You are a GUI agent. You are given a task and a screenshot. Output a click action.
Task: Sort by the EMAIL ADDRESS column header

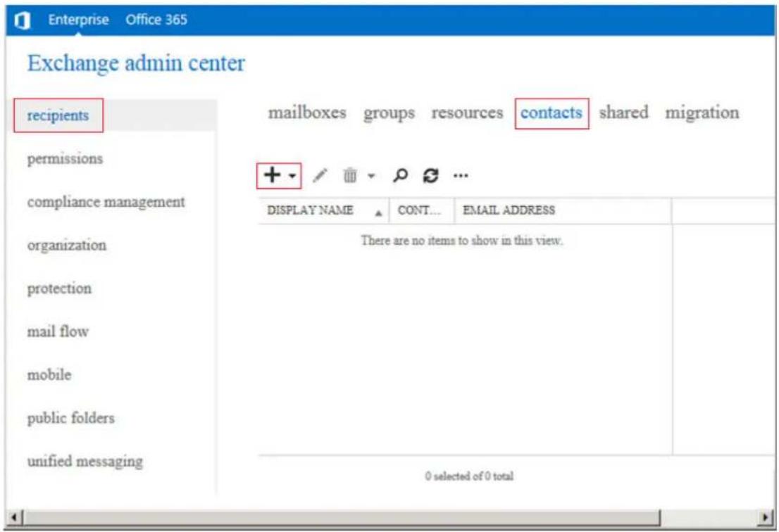pyautogui.click(x=563, y=210)
